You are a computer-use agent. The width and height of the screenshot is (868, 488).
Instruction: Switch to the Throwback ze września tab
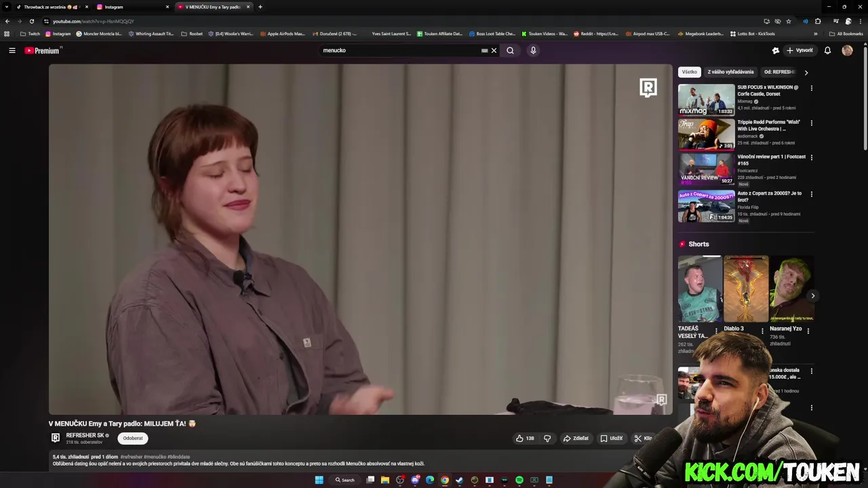[x=52, y=7]
